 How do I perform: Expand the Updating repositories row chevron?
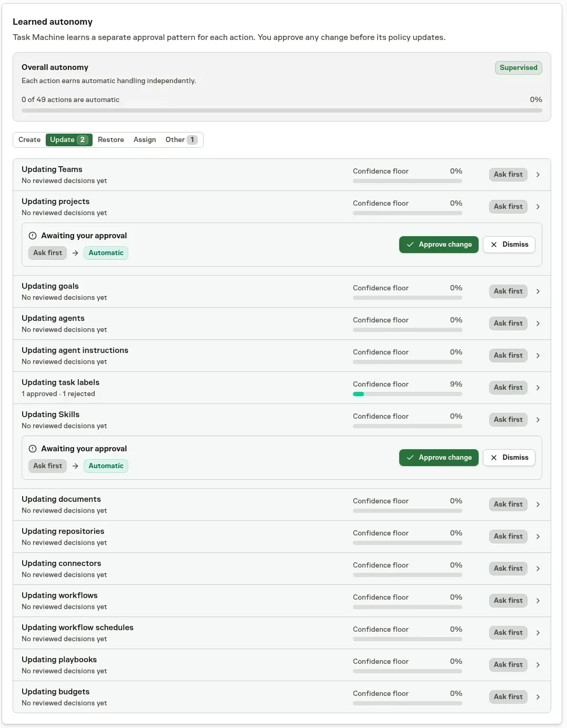click(538, 537)
